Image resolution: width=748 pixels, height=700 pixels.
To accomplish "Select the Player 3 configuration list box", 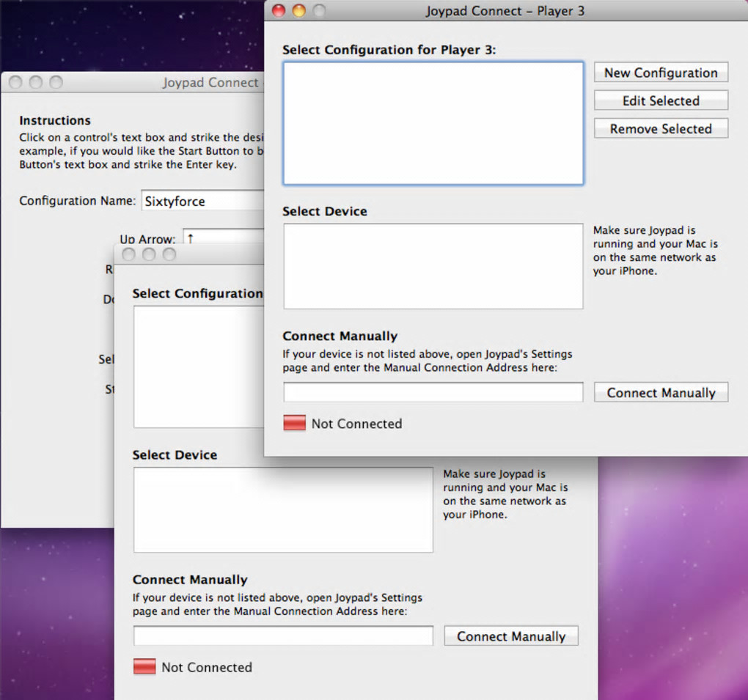I will pyautogui.click(x=433, y=123).
